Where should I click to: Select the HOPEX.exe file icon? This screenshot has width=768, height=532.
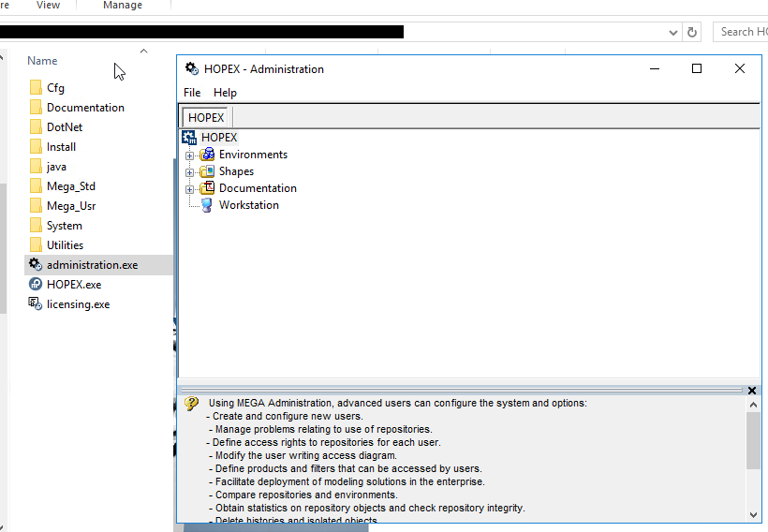tap(36, 285)
